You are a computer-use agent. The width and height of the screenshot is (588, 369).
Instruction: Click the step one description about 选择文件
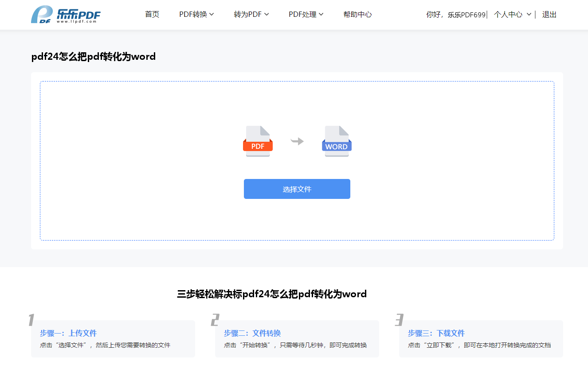pos(105,345)
